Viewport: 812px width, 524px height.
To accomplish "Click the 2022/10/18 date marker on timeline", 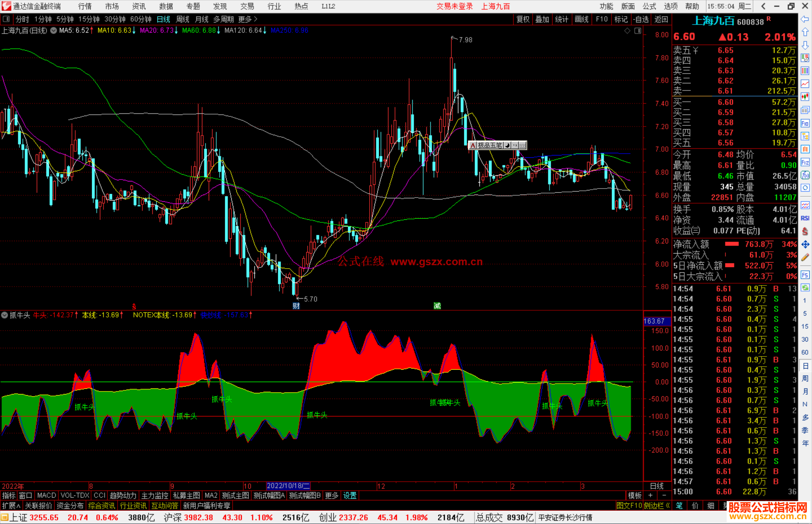I will 288,486.
